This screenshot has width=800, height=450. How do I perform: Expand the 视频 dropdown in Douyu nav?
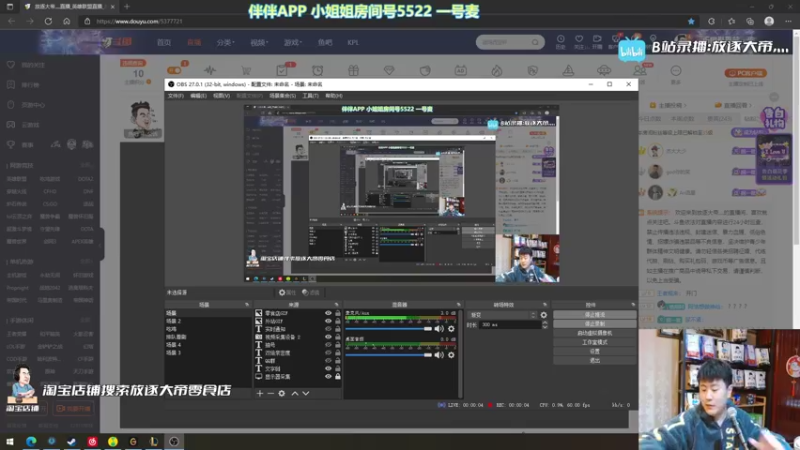[259, 42]
